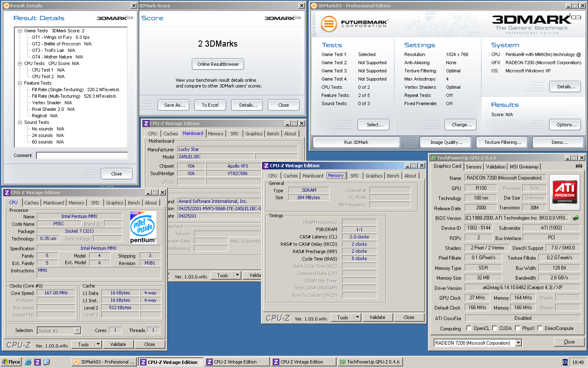Click the Close button in GPU-Z

coord(569,342)
